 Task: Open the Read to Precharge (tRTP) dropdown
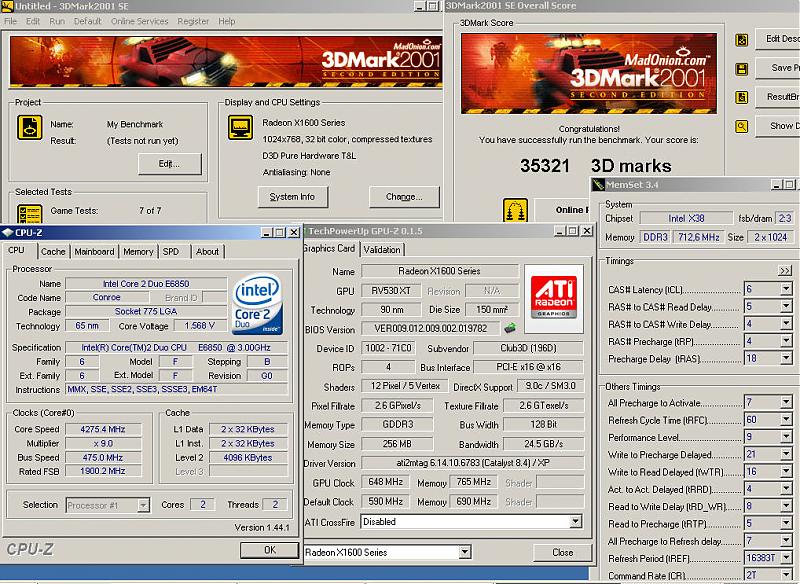[786, 524]
